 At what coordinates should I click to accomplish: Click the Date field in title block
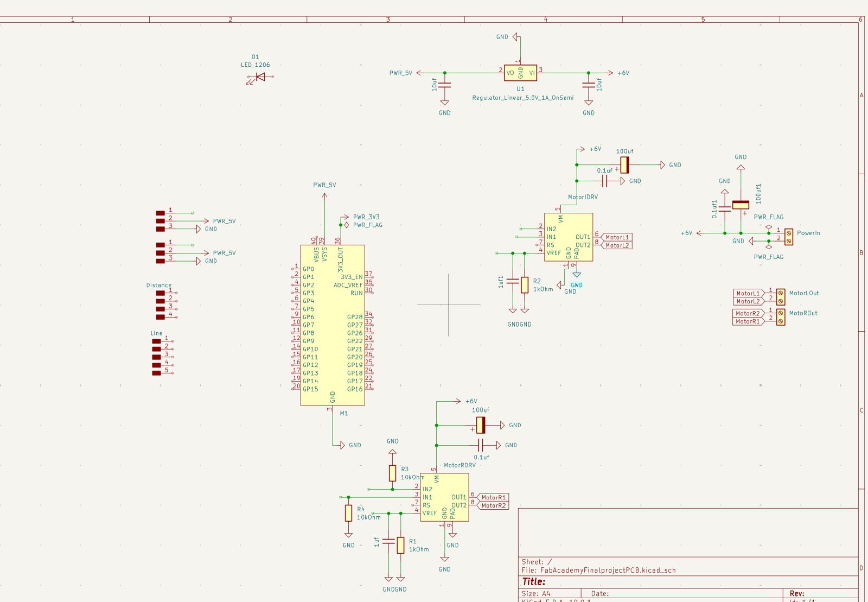coord(600,594)
